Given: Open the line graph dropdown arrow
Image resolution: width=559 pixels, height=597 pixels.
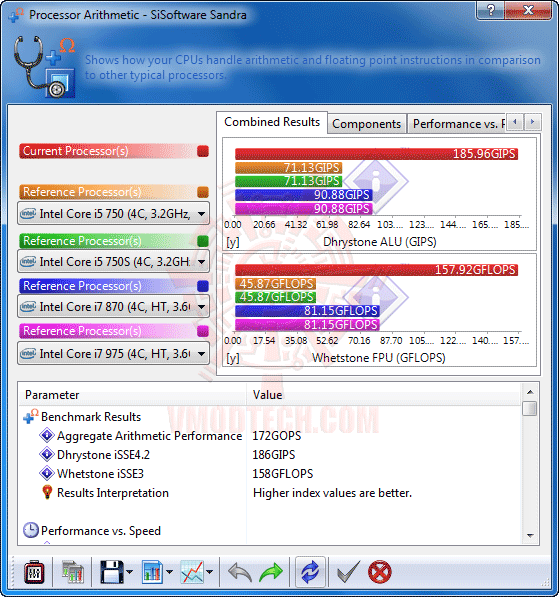Looking at the screenshot, I should point(209,572).
